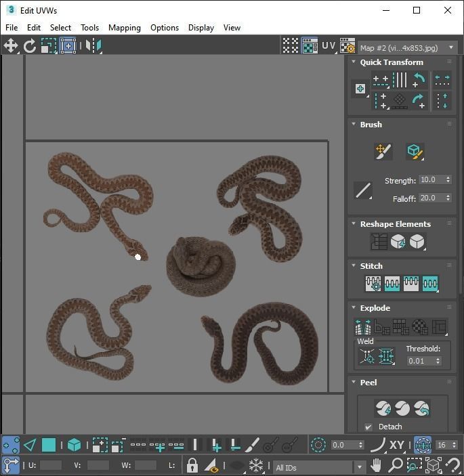Collapse the Quick Transform rollout
The width and height of the screenshot is (464, 476).
click(354, 62)
